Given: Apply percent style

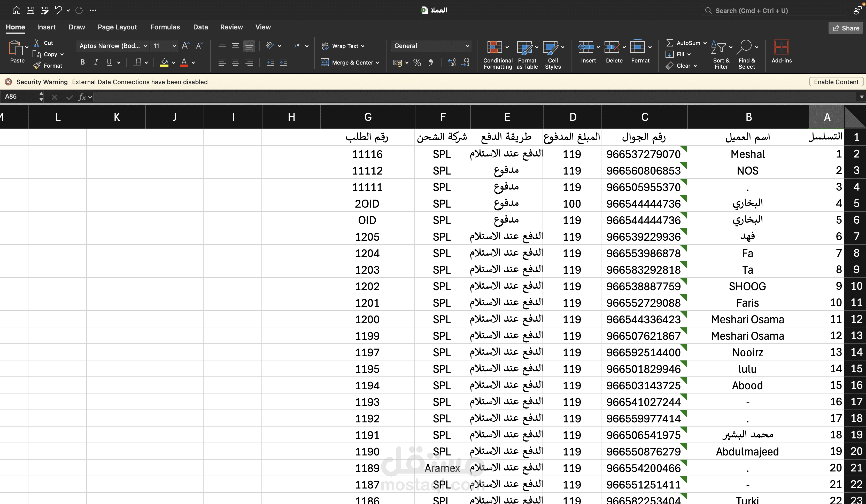Looking at the screenshot, I should pyautogui.click(x=417, y=62).
